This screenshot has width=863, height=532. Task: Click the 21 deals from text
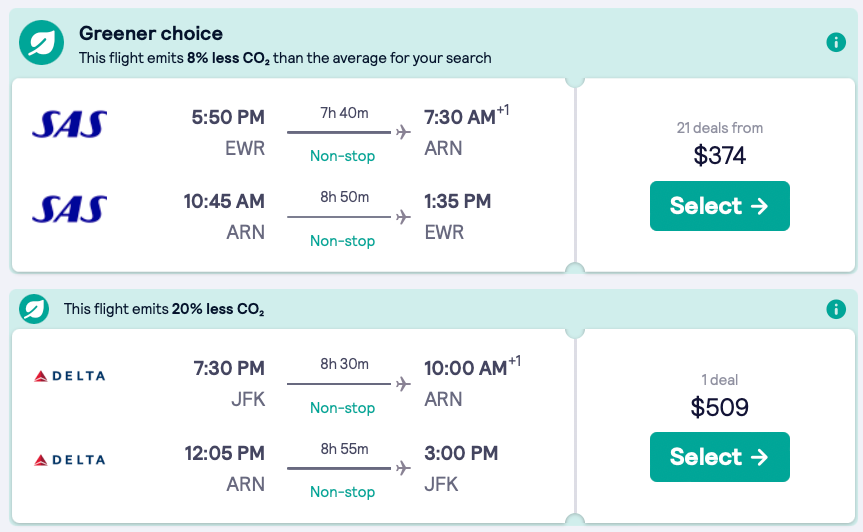point(719,128)
